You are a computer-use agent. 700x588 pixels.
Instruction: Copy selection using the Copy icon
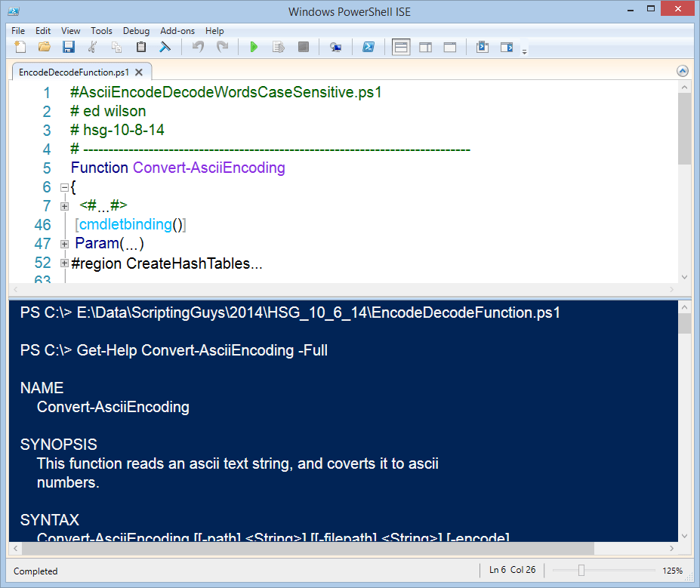point(116,47)
